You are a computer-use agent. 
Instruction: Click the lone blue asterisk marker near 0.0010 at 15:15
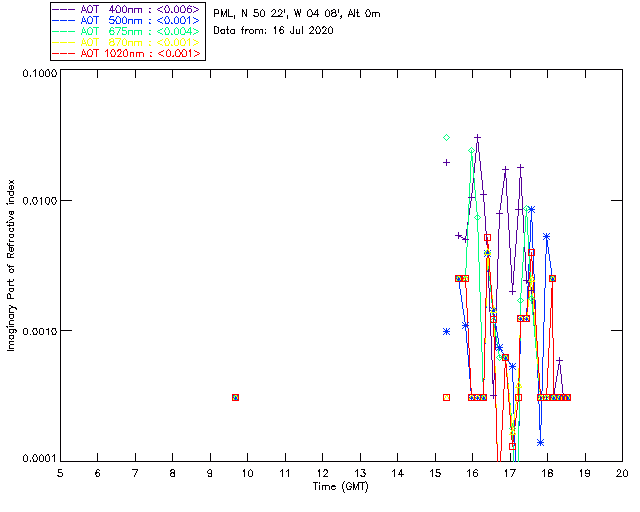447,332
